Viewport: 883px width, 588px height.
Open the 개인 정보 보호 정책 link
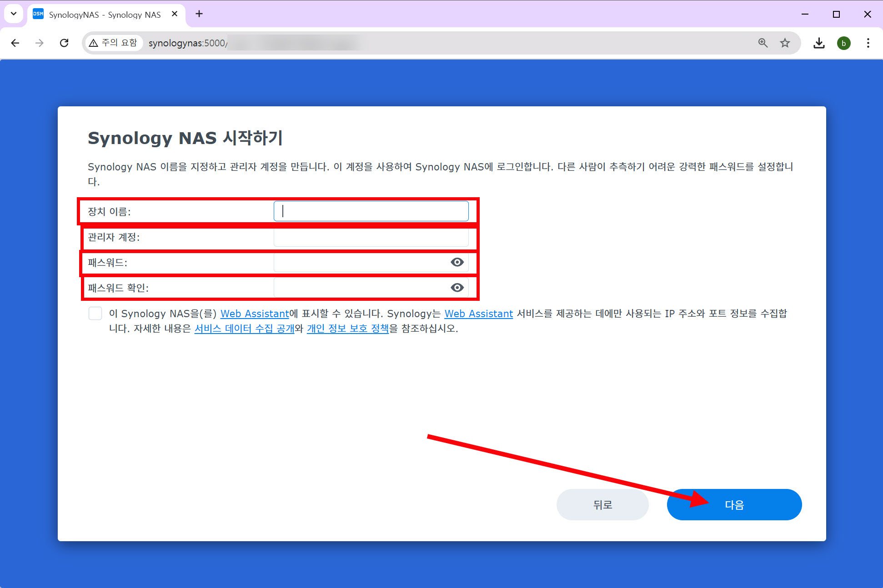(x=348, y=329)
